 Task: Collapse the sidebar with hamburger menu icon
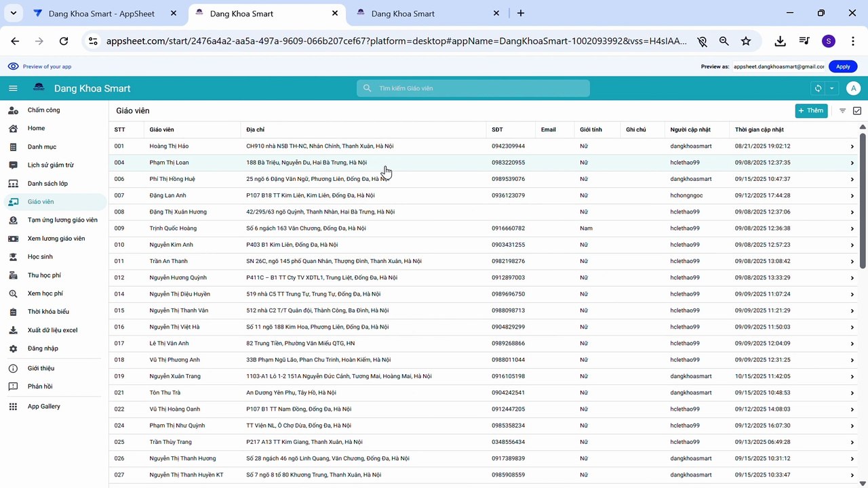13,88
